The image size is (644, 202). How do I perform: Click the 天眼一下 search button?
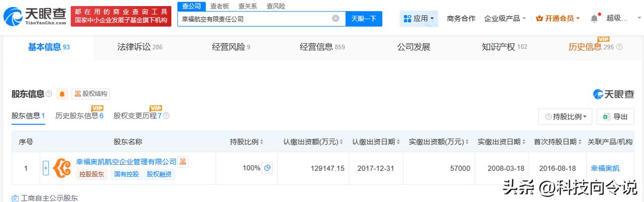[364, 19]
